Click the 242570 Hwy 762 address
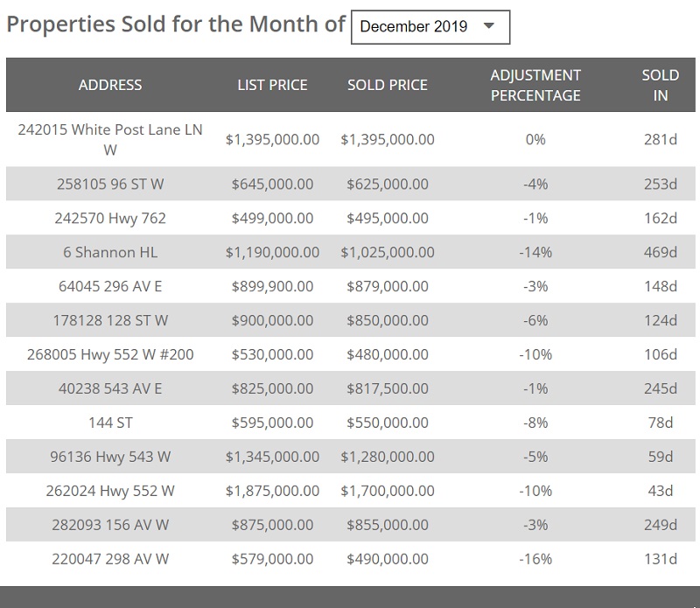This screenshot has width=700, height=608. (110, 218)
